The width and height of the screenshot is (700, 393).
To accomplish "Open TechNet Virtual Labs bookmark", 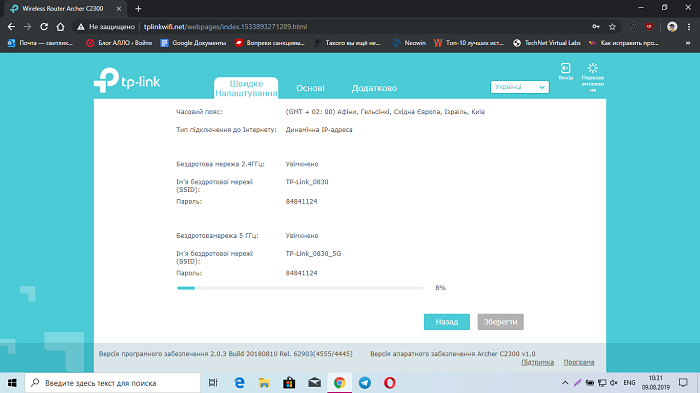I will click(x=547, y=43).
